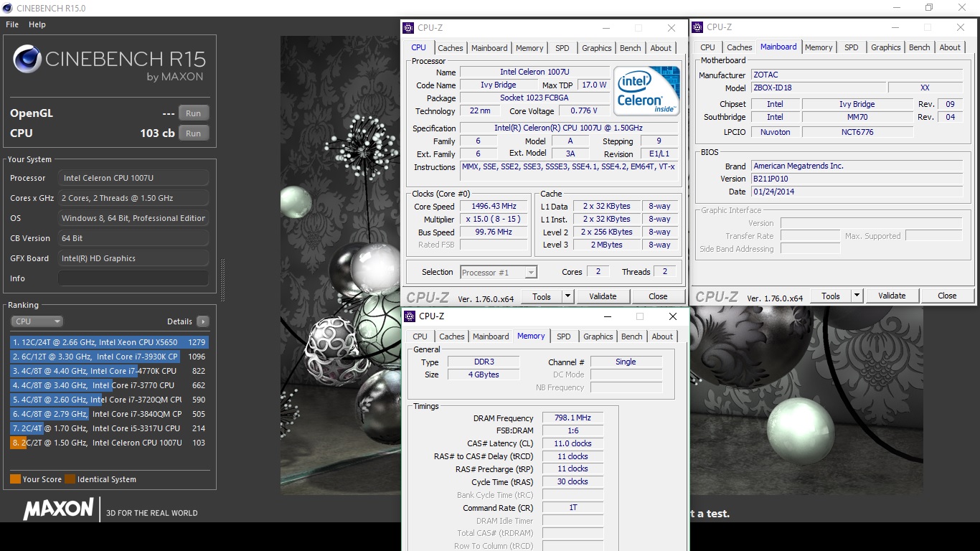Click the CPU-Z icon in top-left CPU window title
The image size is (980, 551).
click(x=408, y=28)
